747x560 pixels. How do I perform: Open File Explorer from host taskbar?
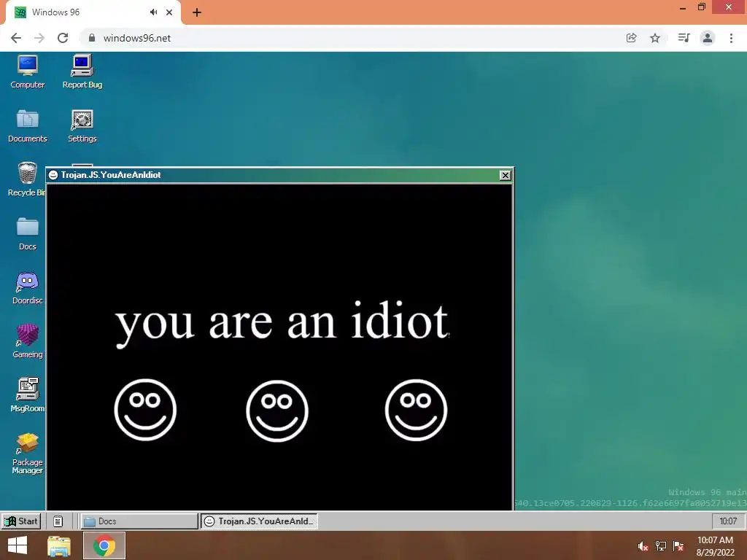tap(59, 545)
